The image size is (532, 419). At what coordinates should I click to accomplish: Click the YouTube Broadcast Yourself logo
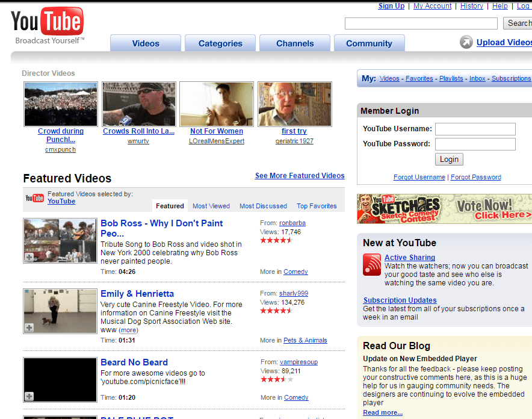tap(47, 26)
